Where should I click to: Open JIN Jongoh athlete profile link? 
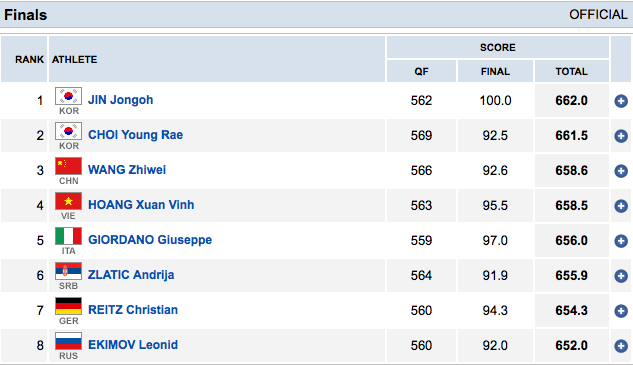(x=121, y=100)
